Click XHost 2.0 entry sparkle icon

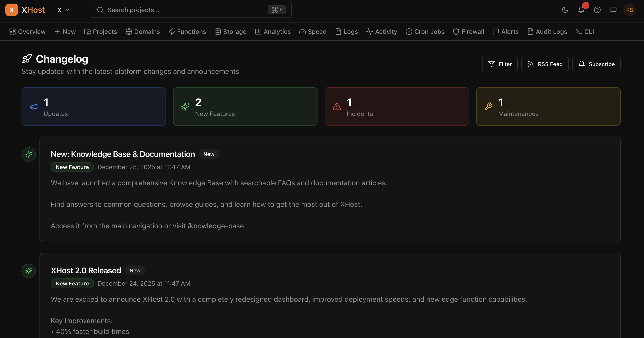pos(29,271)
